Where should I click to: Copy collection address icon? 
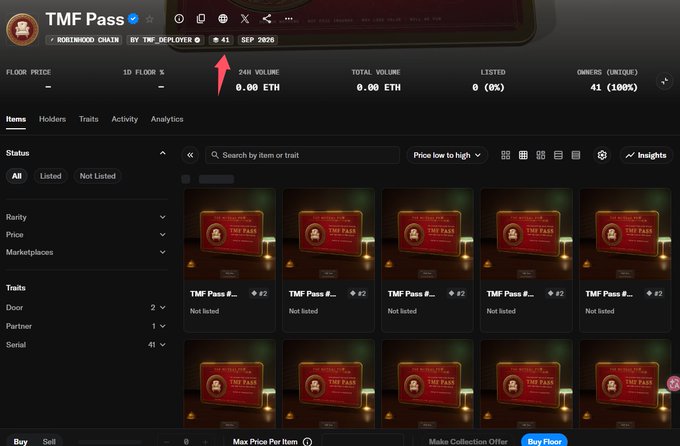click(201, 19)
